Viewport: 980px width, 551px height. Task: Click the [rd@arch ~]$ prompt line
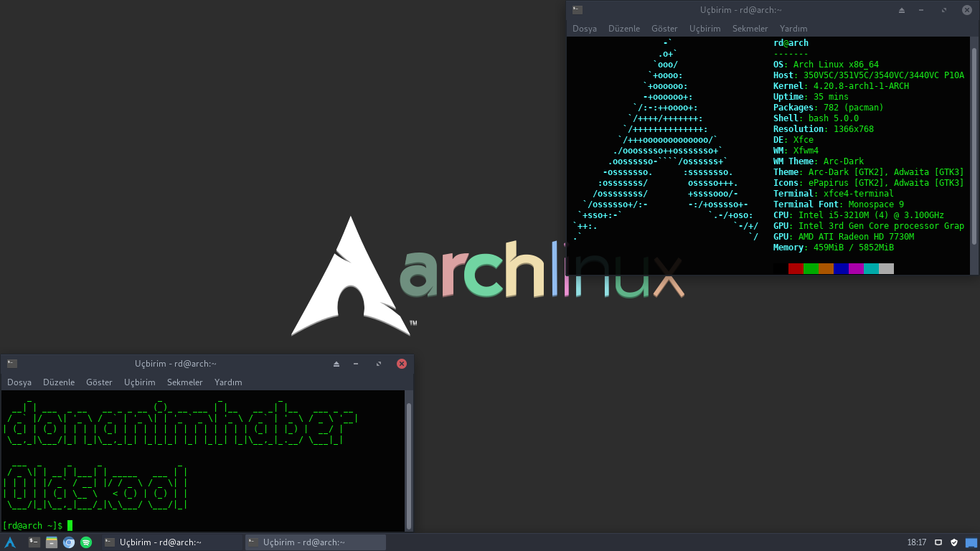tap(38, 526)
